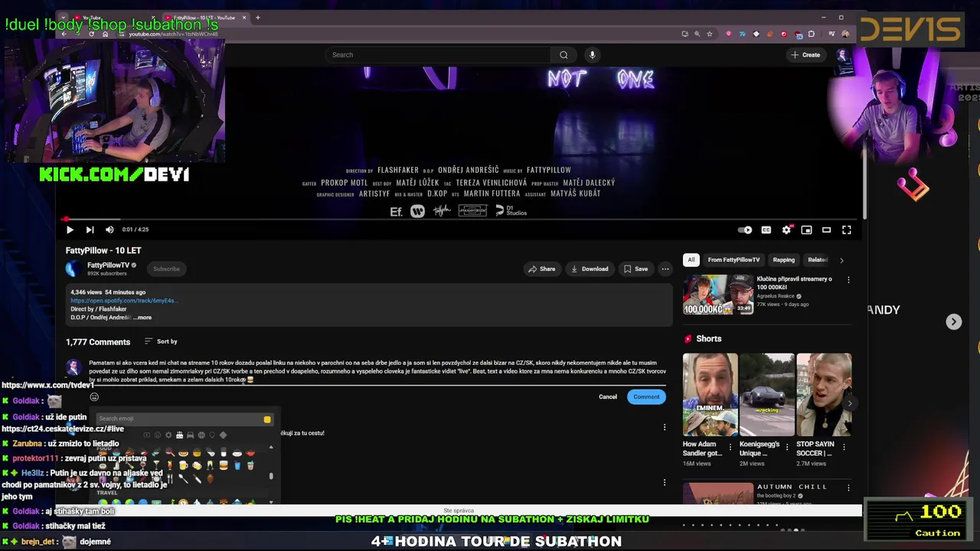Open more actions three-dot menu
This screenshot has width=980, height=551.
665,269
